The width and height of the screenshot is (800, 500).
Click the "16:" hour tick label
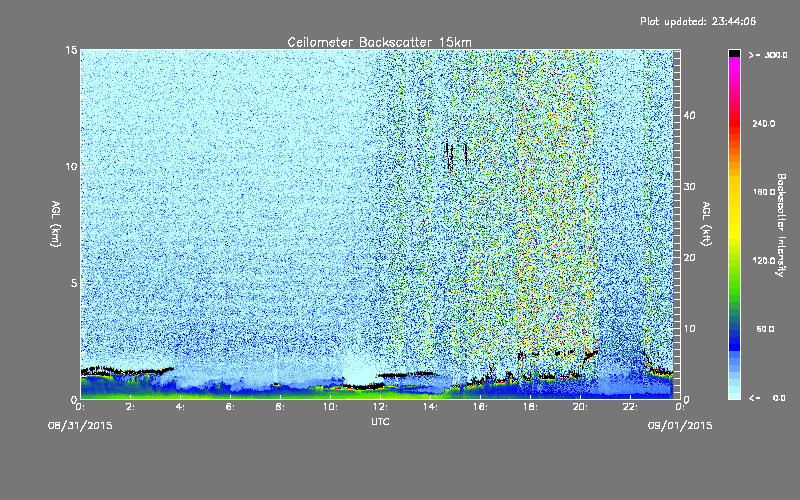click(x=480, y=407)
